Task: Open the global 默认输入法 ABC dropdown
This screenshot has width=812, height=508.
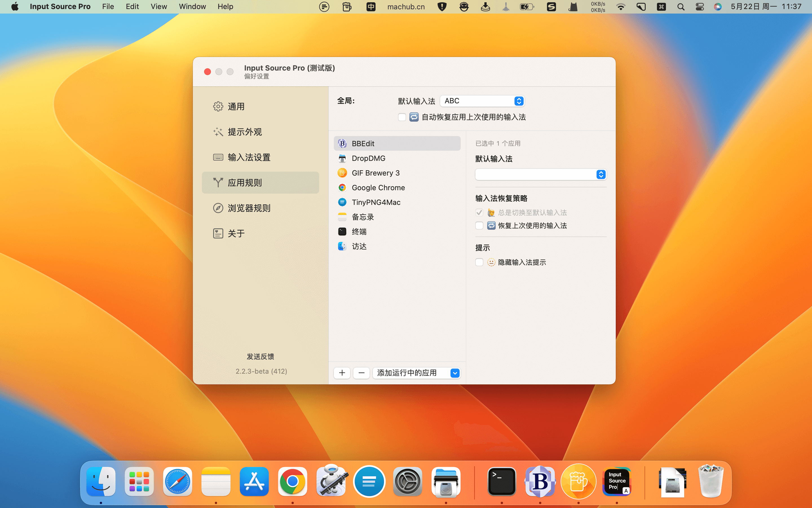Action: pos(482,101)
